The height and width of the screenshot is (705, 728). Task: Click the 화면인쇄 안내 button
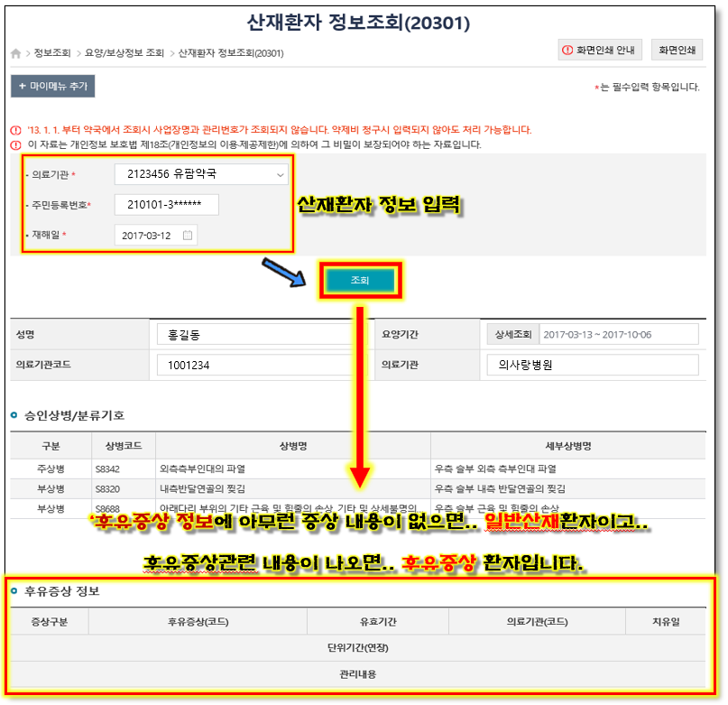click(x=600, y=51)
